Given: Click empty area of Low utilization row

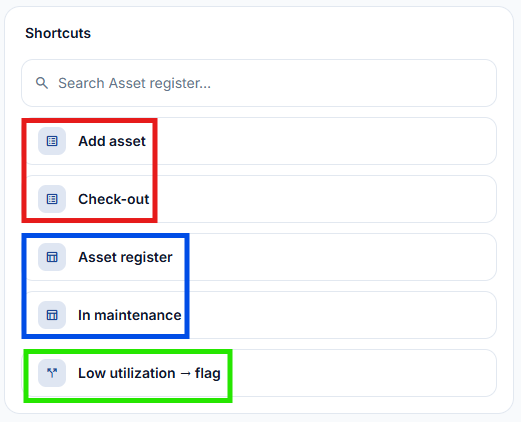Looking at the screenshot, I should 363,373.
